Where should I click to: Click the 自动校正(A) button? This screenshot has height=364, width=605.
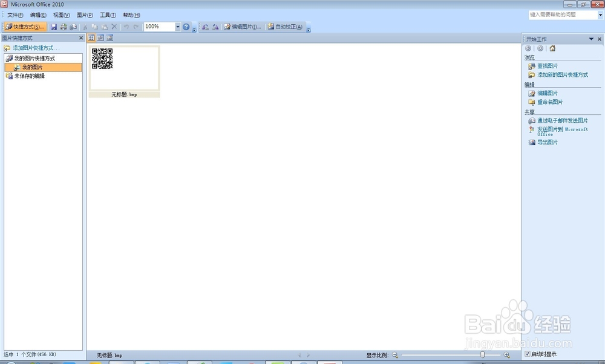pos(285,27)
